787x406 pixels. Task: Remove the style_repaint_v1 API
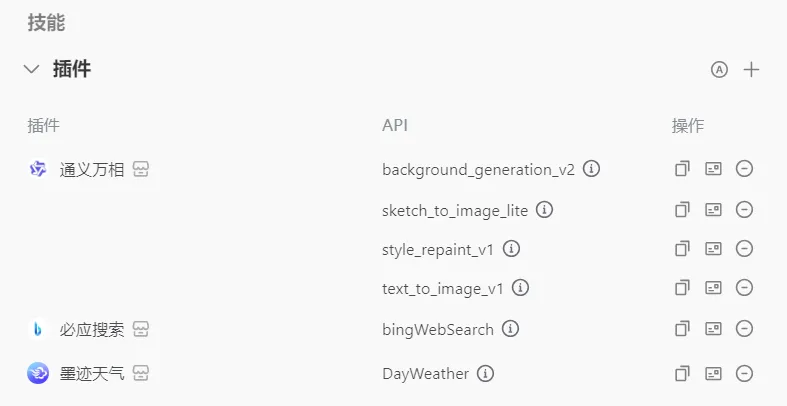(744, 248)
